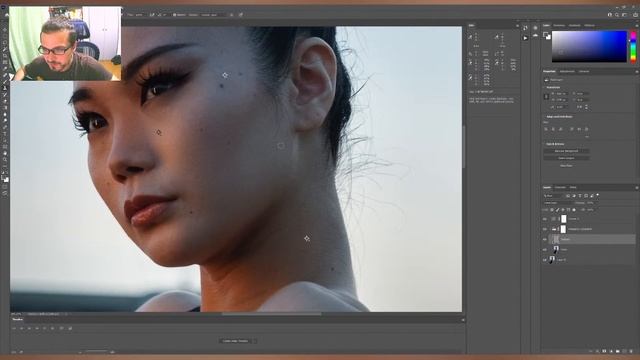The height and width of the screenshot is (360, 640).
Task: Select the Lasso tool
Action: 5,42
